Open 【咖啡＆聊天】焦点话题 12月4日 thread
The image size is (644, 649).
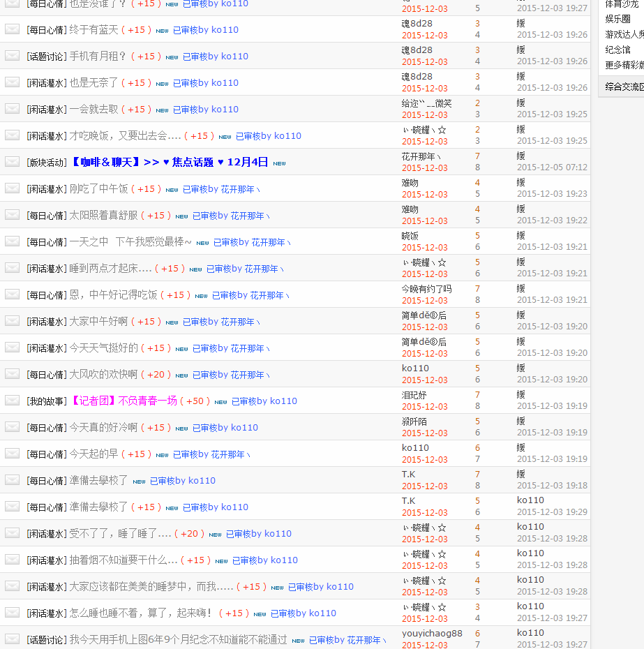click(170, 162)
